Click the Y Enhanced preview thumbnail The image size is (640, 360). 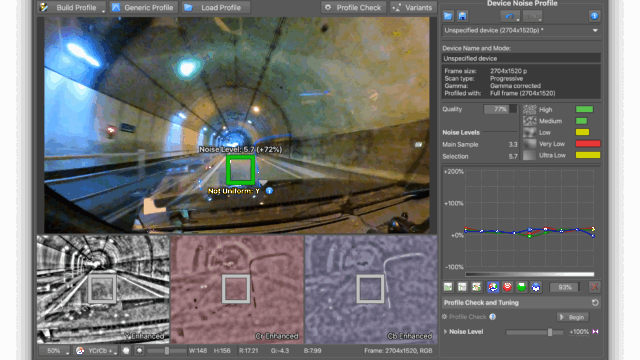pos(103,289)
